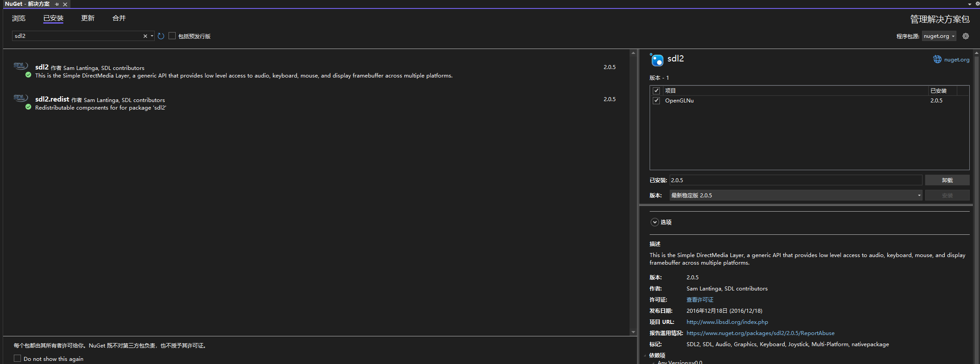Toggle the include prerelease checkbox
980x364 pixels.
[x=172, y=36]
